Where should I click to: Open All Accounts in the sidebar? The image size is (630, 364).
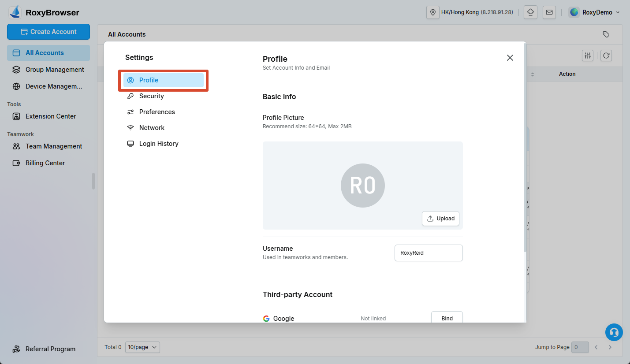pos(48,53)
